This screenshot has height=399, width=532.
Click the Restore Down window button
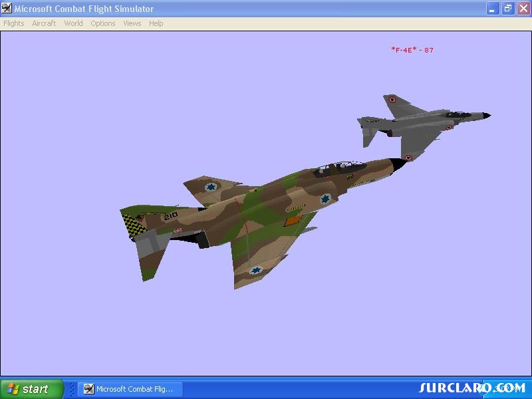[x=508, y=9]
